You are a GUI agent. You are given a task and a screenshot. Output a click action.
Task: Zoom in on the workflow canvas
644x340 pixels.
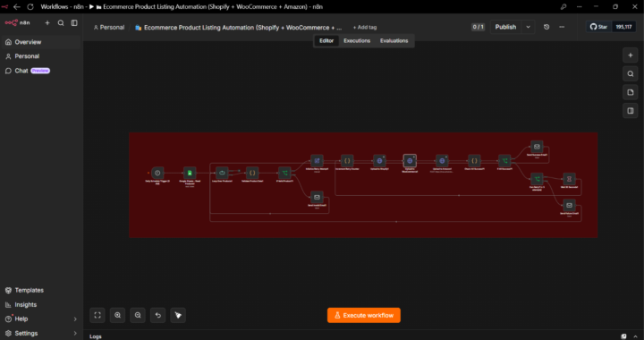click(x=117, y=315)
